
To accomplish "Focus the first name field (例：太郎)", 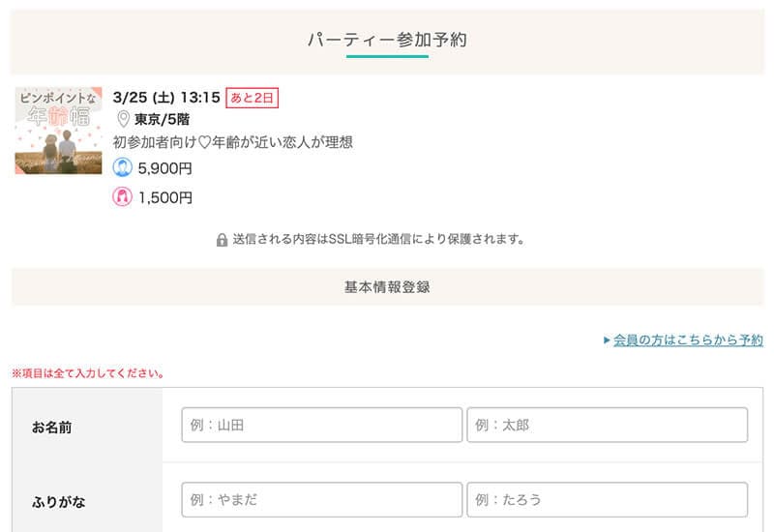I will point(607,425).
